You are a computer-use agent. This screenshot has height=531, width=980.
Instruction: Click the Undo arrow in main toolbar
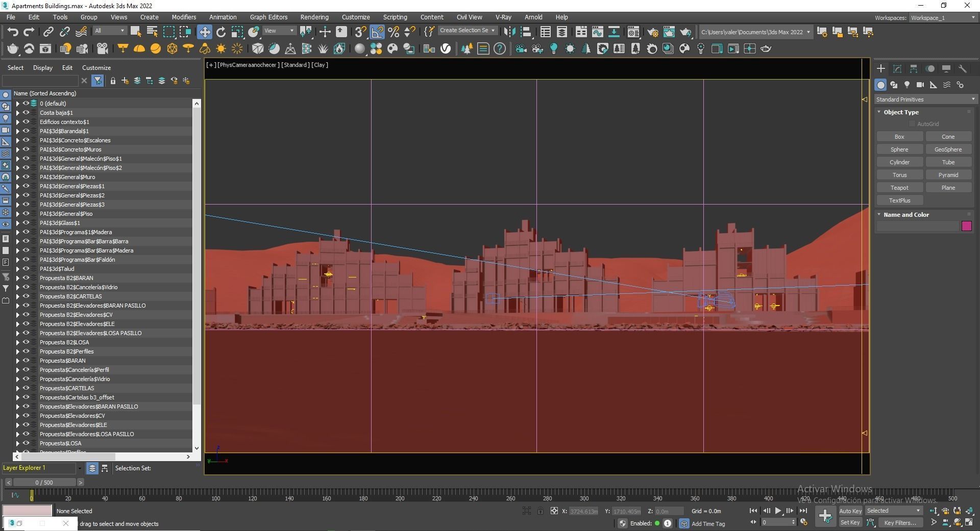(x=13, y=32)
